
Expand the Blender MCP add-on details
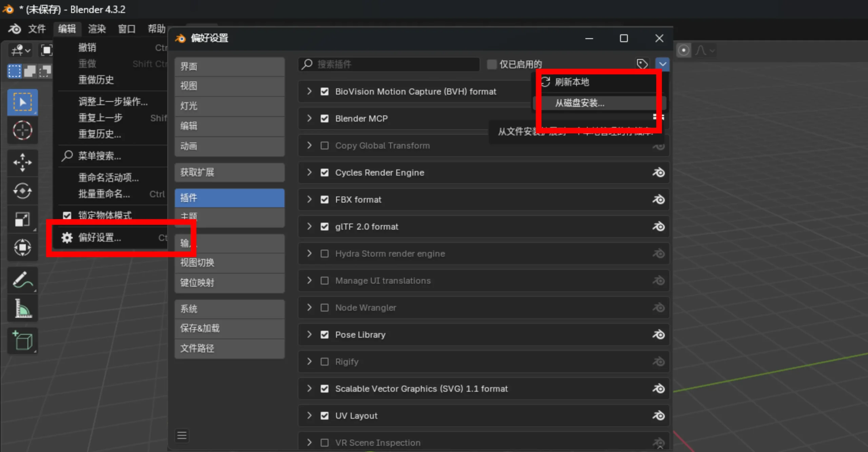(309, 118)
